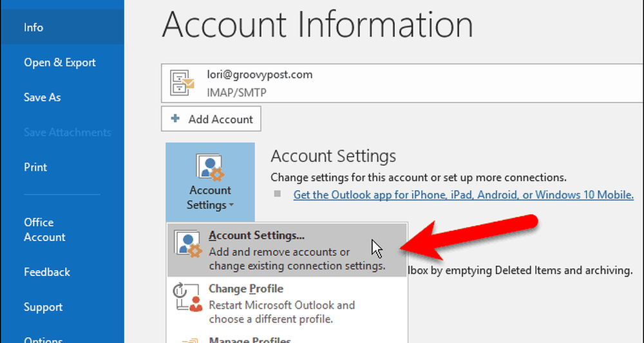Viewport: 644px width, 343px height.
Task: Open Office Account in the sidebar
Action: (x=44, y=230)
